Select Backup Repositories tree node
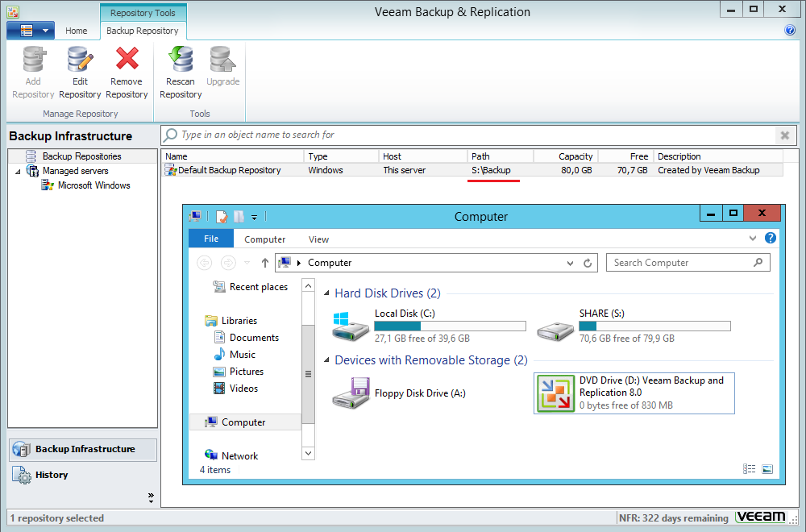 [81, 156]
